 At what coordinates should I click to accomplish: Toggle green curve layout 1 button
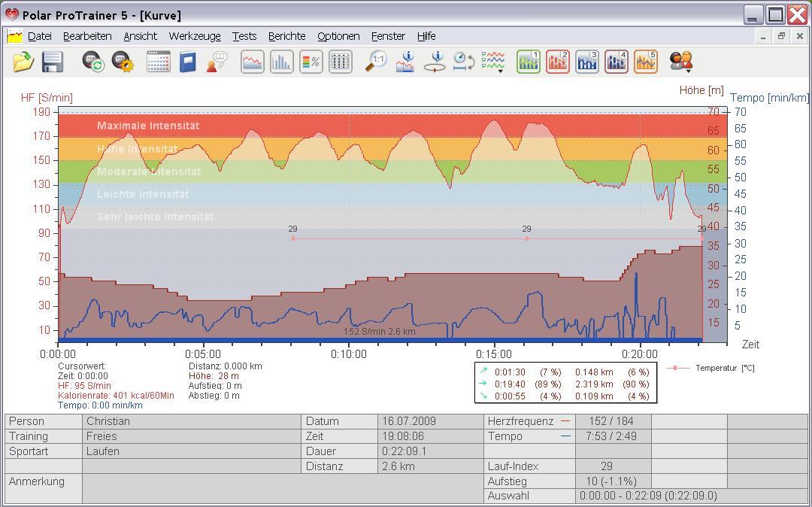click(529, 62)
